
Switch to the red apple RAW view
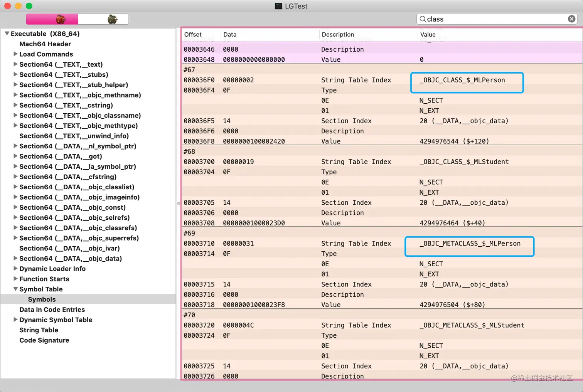[x=52, y=19]
